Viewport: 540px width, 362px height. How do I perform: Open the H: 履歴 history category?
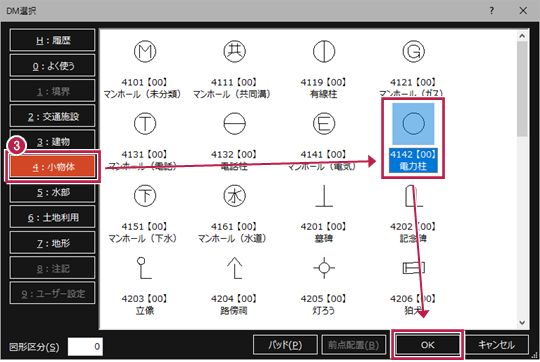click(52, 40)
